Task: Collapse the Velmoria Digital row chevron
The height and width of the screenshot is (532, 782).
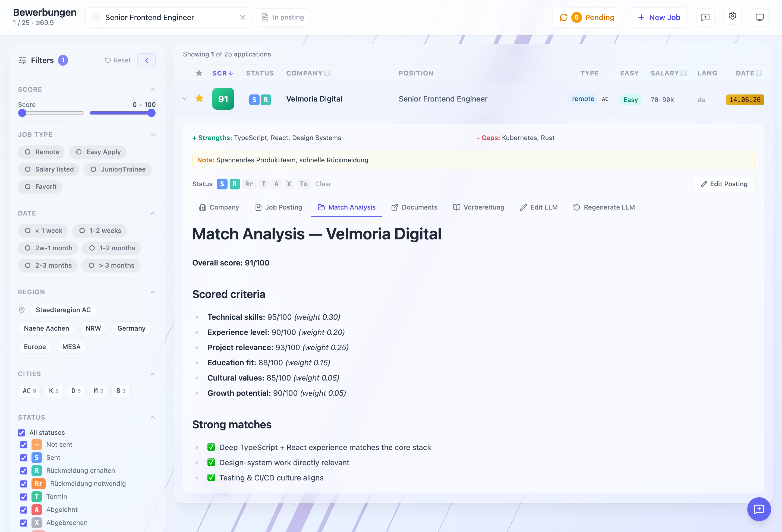Action: [x=184, y=99]
